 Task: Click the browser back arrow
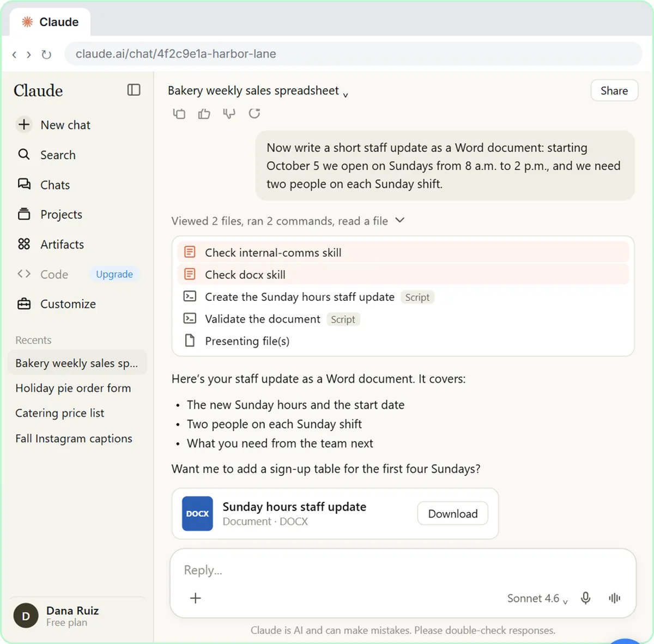click(14, 54)
